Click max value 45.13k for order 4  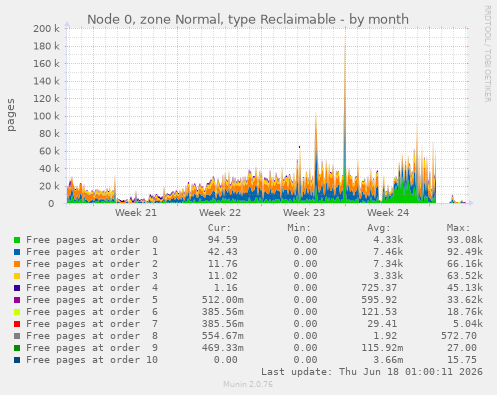tap(465, 288)
